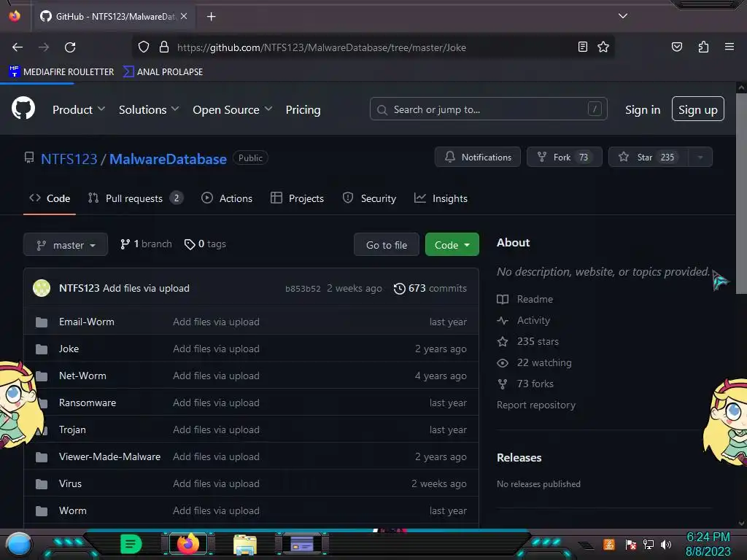Open MEDIAFIRE ROULETTER bookmark
The image size is (747, 560).
pos(61,72)
